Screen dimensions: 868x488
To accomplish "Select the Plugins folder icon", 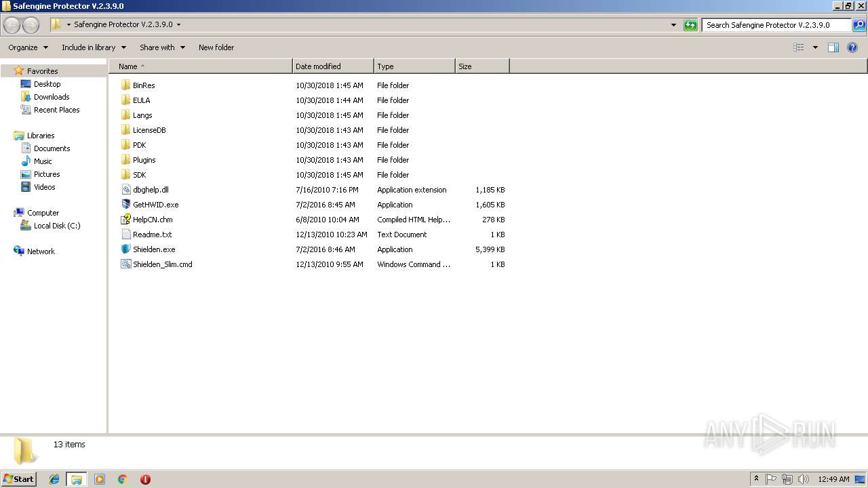I will 125,160.
